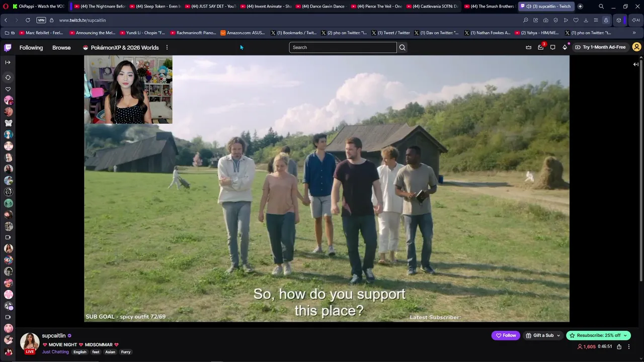Open Twitch notifications inbox
Viewport: 644px width, 362px height.
pyautogui.click(x=541, y=47)
